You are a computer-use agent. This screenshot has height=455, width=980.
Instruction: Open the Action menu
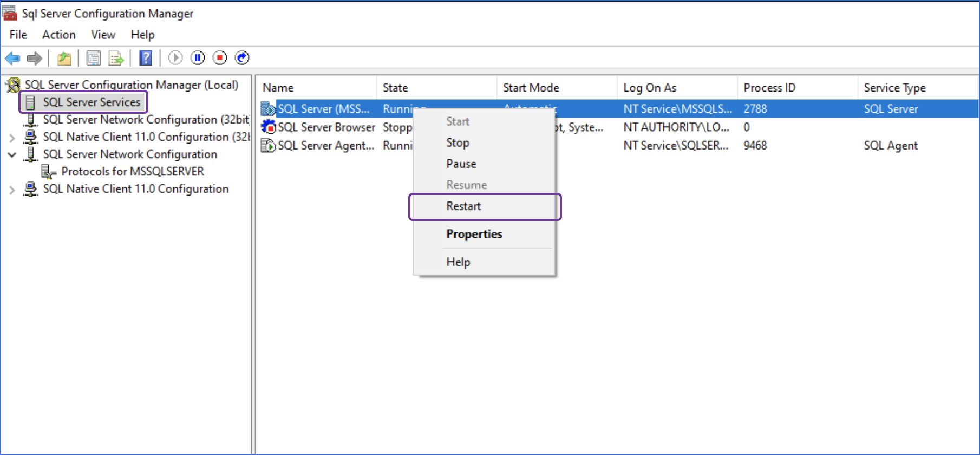59,35
